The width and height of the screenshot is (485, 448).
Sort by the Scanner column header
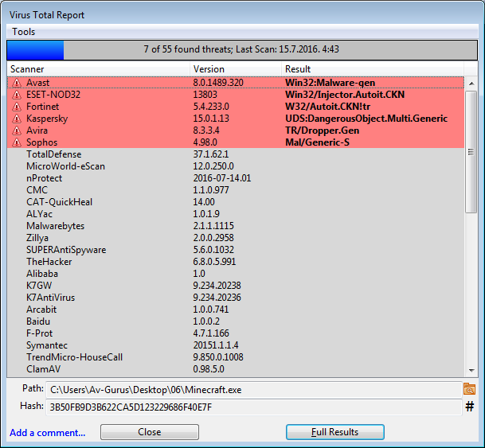point(98,69)
